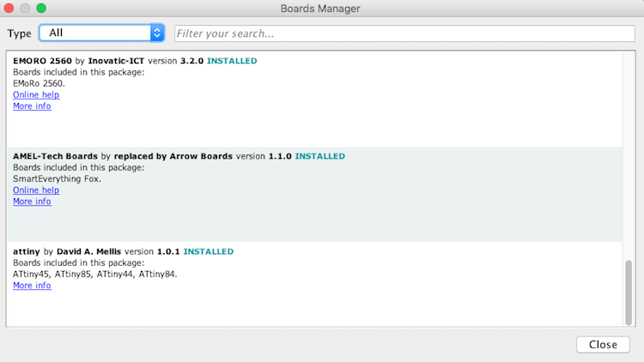
Task: Select the EMORO 2560 package title
Action: pos(42,61)
